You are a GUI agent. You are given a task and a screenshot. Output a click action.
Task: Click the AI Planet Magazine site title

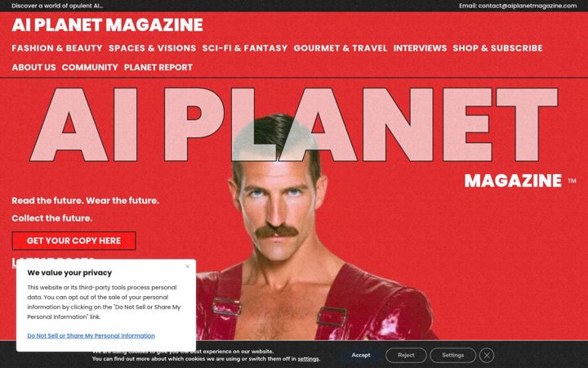click(107, 25)
